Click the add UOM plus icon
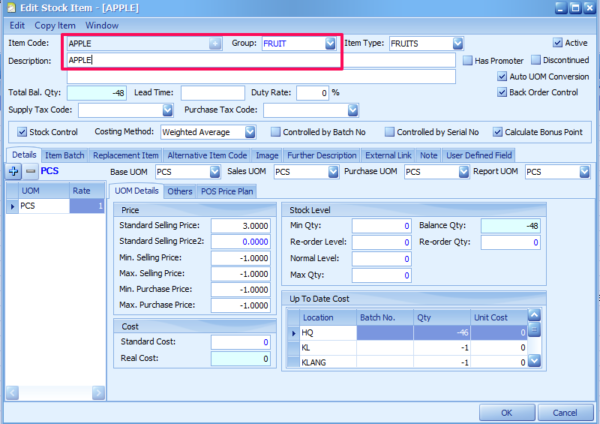Screen dimensions: 600x424 (15, 172)
